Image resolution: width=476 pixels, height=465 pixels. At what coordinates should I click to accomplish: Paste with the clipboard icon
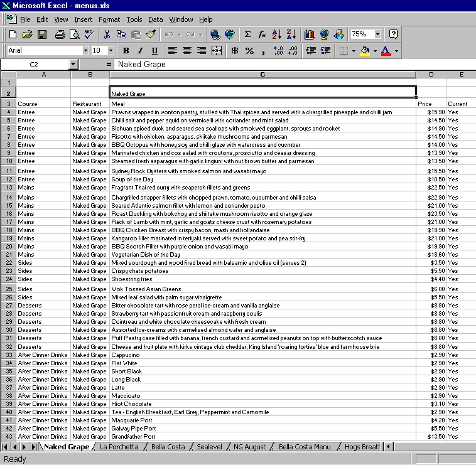tap(136, 35)
